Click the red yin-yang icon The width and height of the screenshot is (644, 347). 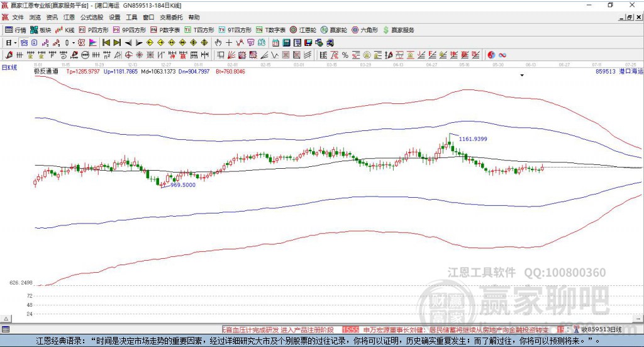pos(491,55)
